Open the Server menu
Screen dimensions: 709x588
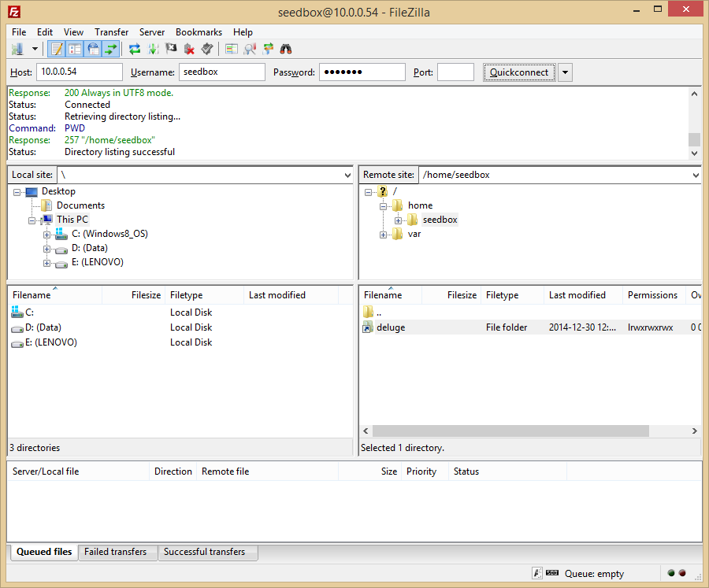click(152, 32)
